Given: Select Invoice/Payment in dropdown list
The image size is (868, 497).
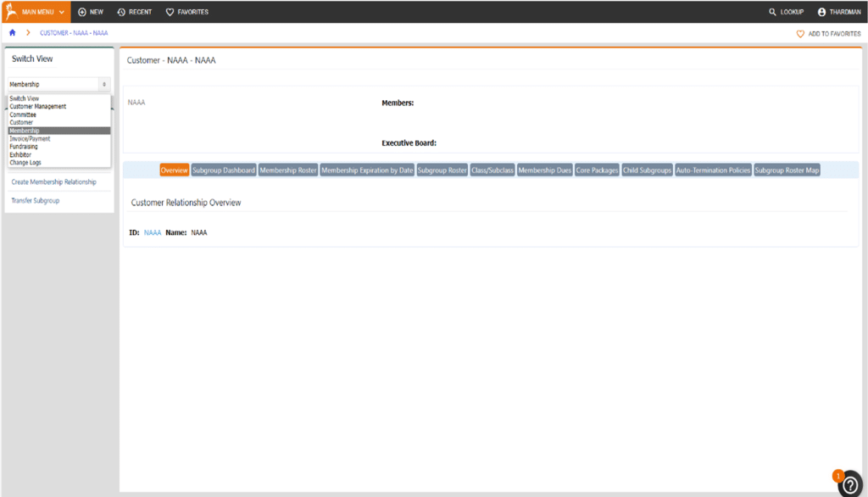Looking at the screenshot, I should [58, 138].
